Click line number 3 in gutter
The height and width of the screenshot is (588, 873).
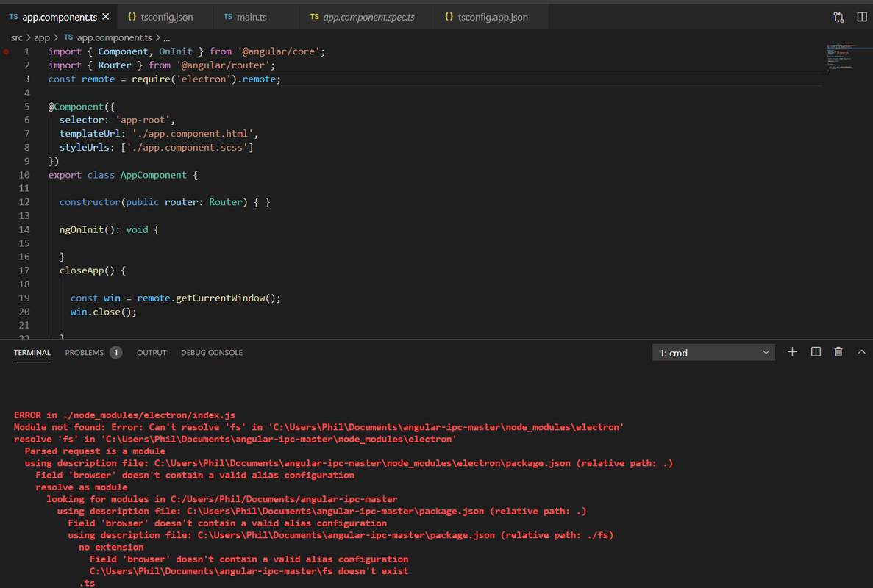coord(26,79)
